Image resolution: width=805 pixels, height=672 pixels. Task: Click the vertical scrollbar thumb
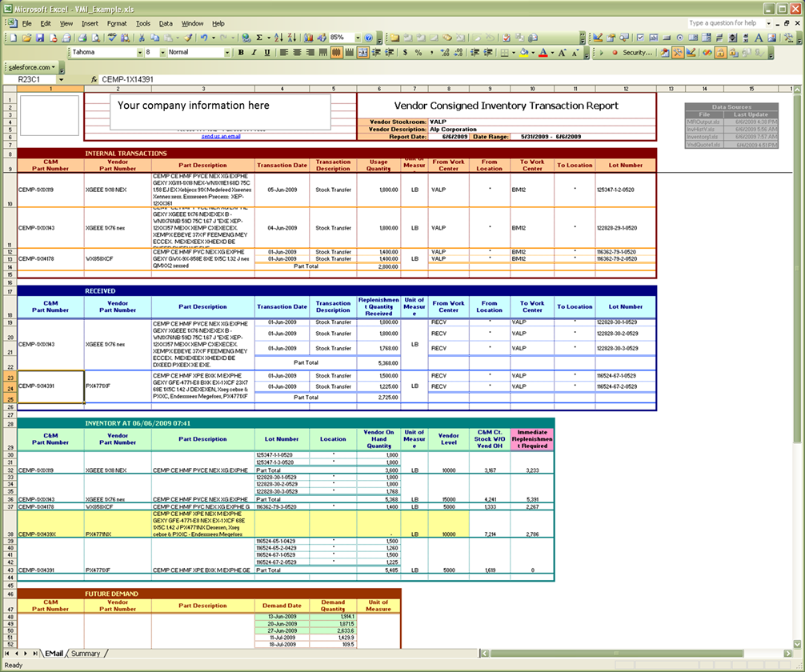click(797, 270)
